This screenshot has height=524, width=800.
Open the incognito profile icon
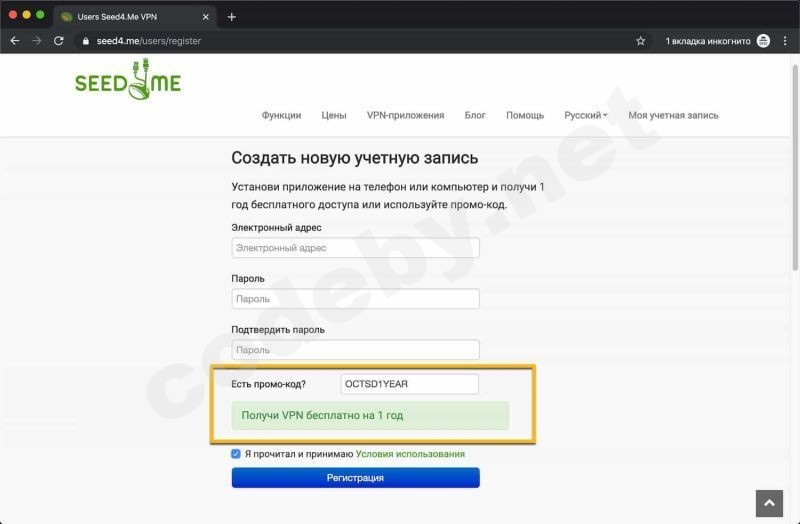tap(763, 41)
